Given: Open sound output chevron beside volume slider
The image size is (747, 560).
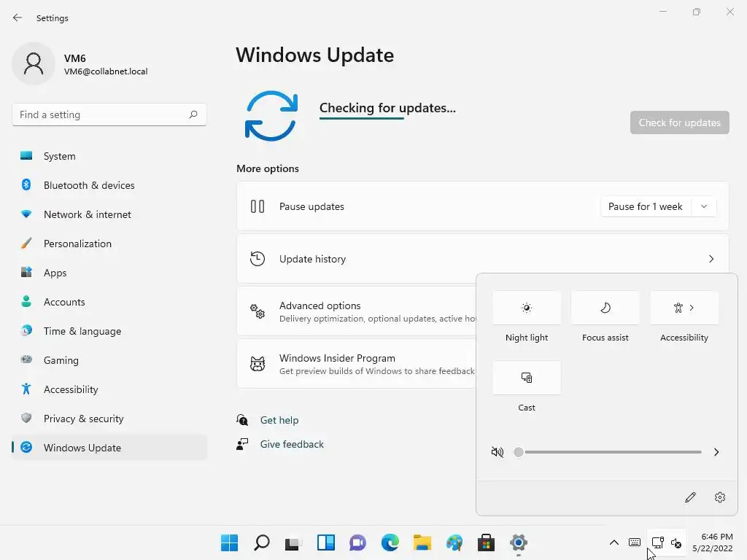Looking at the screenshot, I should tap(716, 452).
